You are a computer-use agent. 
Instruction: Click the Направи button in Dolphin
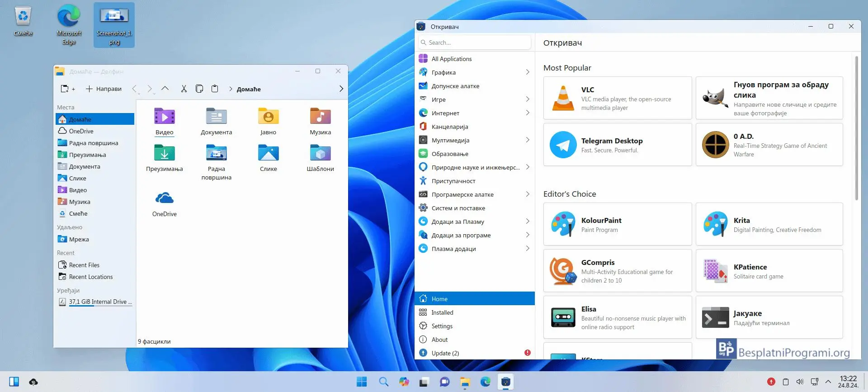point(104,89)
